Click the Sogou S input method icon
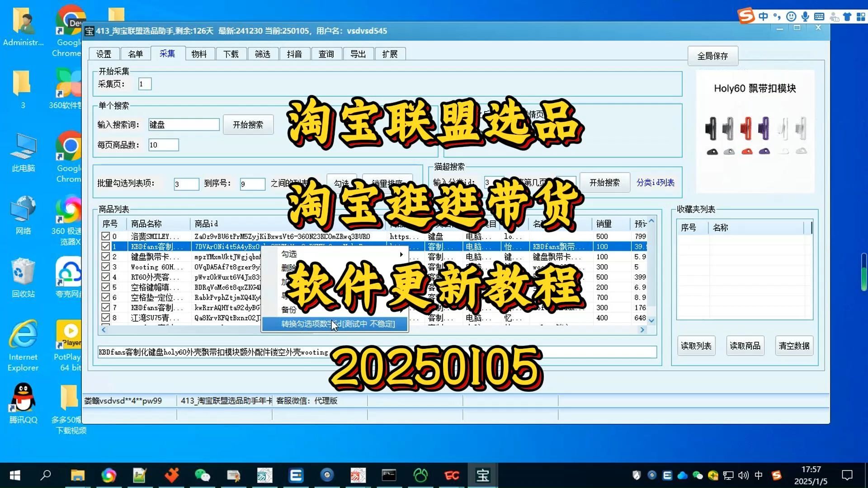Screen dimensions: 868x488 pos(746,16)
